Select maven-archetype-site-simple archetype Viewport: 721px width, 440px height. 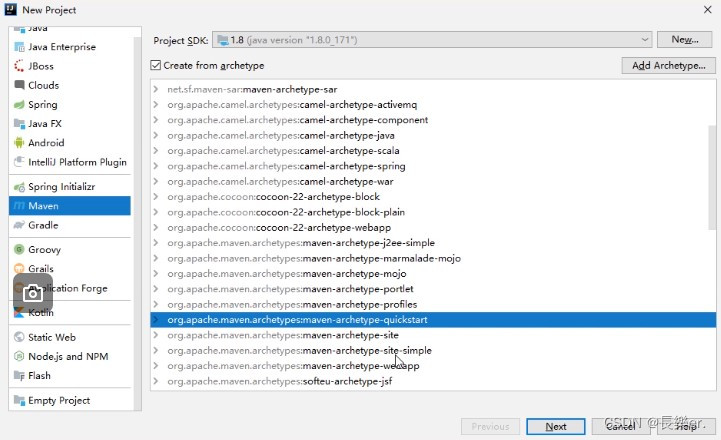(433, 350)
